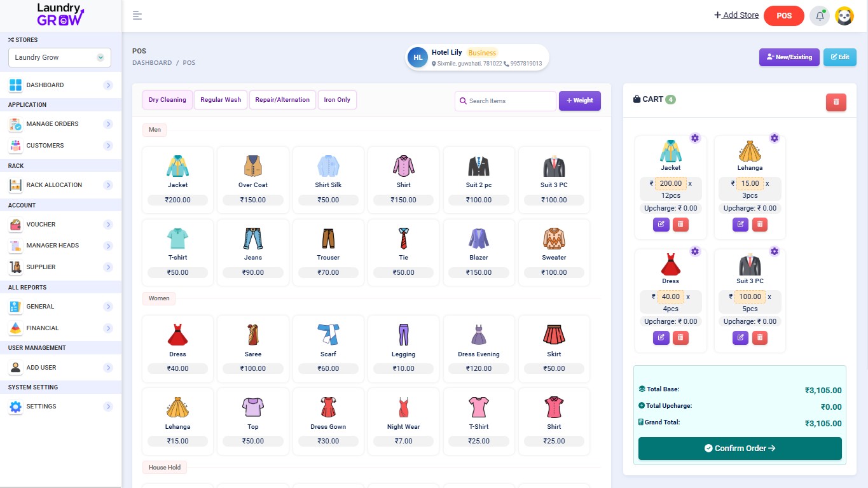Image resolution: width=868 pixels, height=488 pixels.
Task: Select the Suit 2 pc item
Action: (x=479, y=180)
